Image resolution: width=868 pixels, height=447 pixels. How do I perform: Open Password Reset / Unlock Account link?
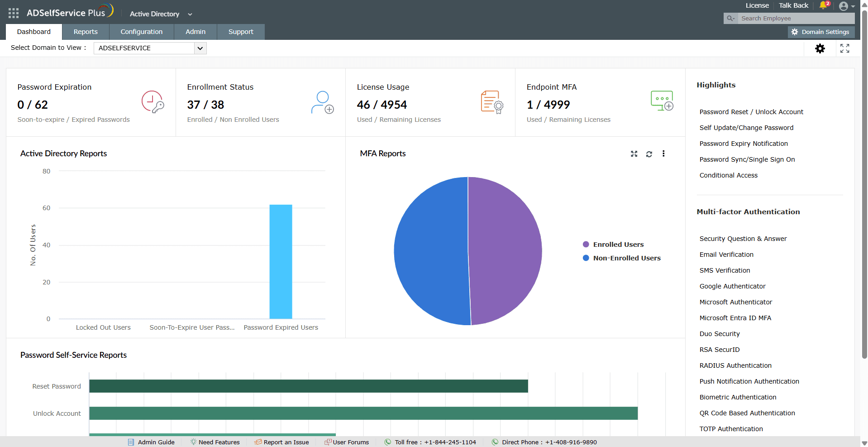[x=751, y=112]
